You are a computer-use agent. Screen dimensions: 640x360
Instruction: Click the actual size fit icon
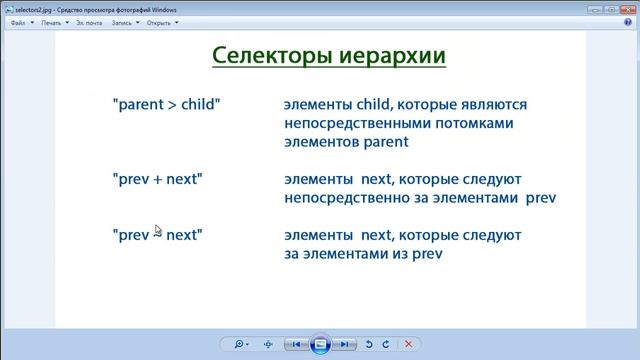coord(268,344)
